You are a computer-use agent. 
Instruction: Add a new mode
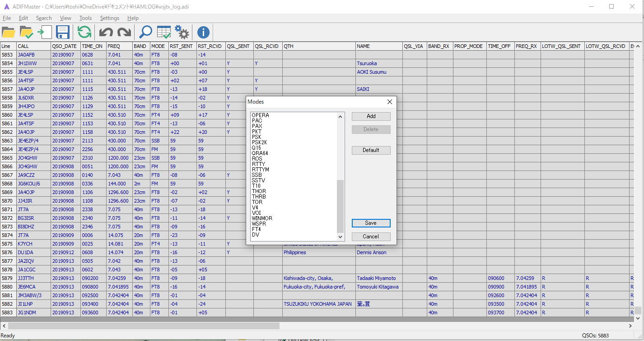coord(371,116)
